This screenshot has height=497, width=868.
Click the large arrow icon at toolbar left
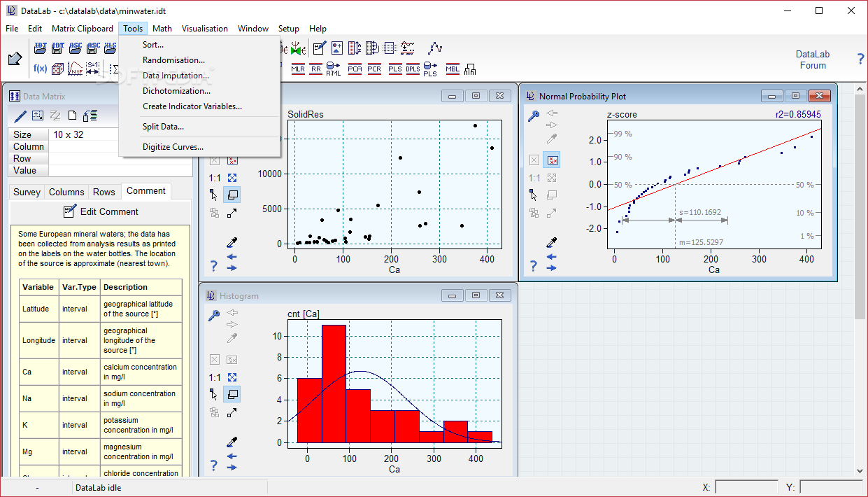click(15, 59)
